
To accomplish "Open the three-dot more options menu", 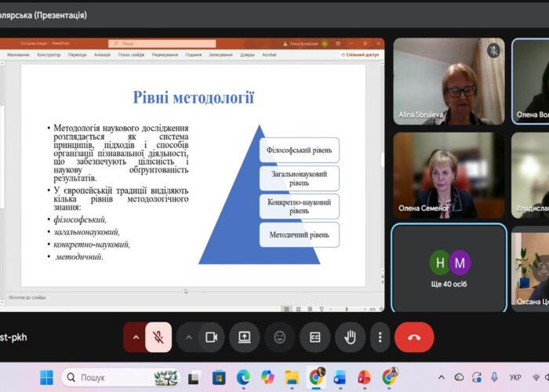I will click(380, 337).
